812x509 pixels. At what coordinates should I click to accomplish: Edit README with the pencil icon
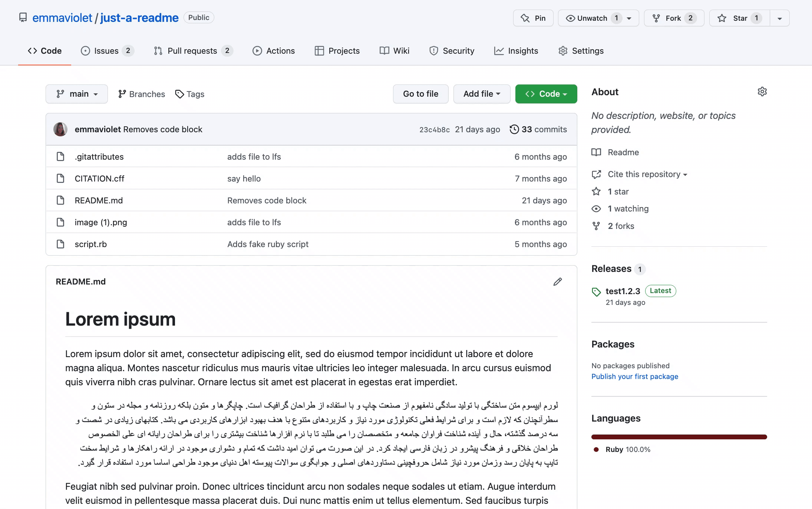pos(557,282)
